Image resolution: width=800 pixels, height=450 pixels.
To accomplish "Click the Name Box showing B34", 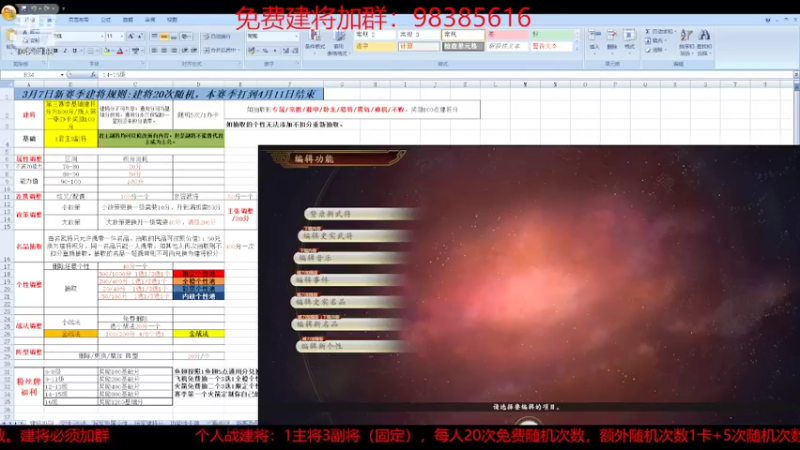I will (31, 74).
